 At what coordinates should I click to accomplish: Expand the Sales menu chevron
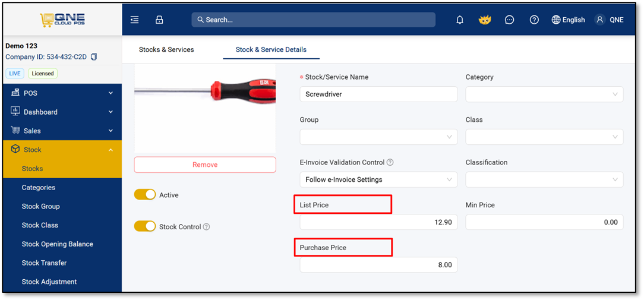[x=111, y=131]
